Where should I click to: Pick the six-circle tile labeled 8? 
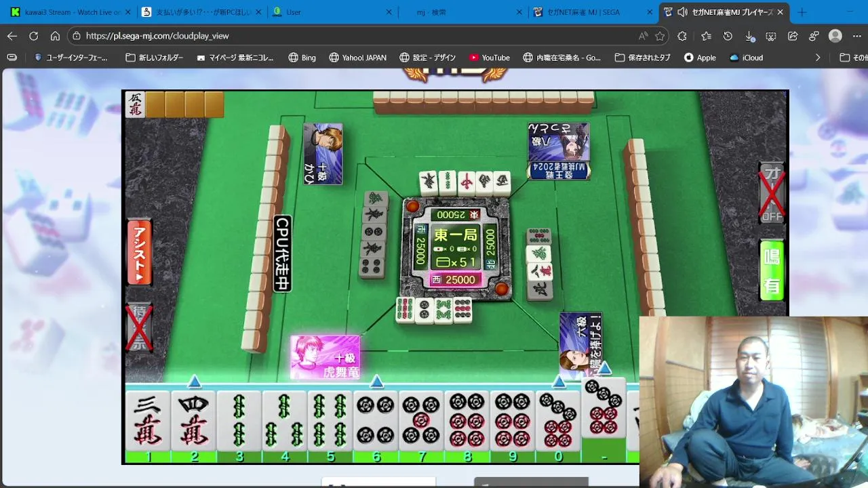(466, 420)
